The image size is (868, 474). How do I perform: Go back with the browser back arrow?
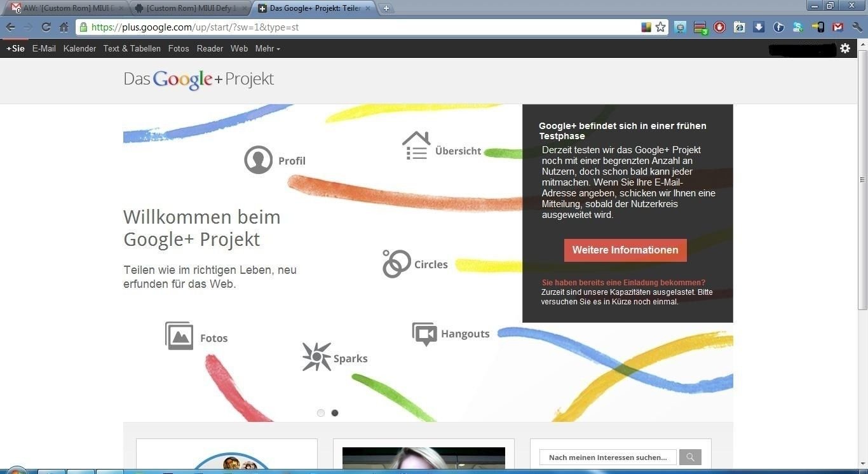click(10, 27)
